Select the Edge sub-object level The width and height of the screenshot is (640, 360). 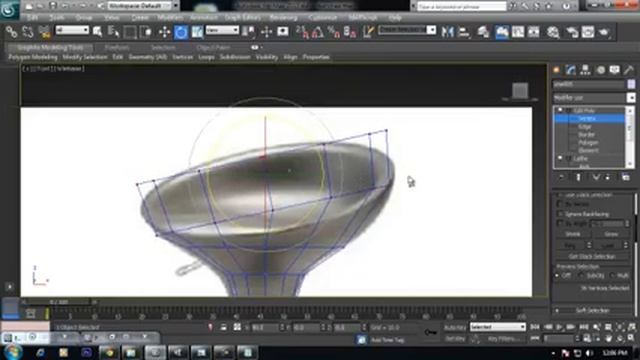585,127
